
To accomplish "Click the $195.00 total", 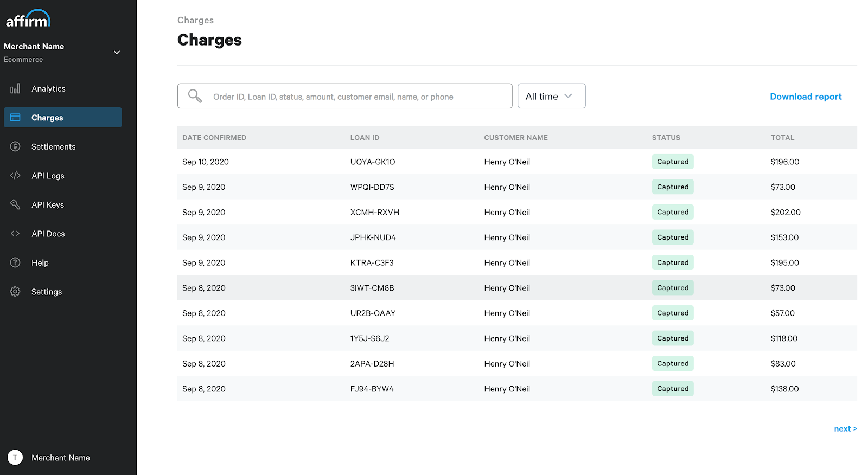I will (784, 262).
